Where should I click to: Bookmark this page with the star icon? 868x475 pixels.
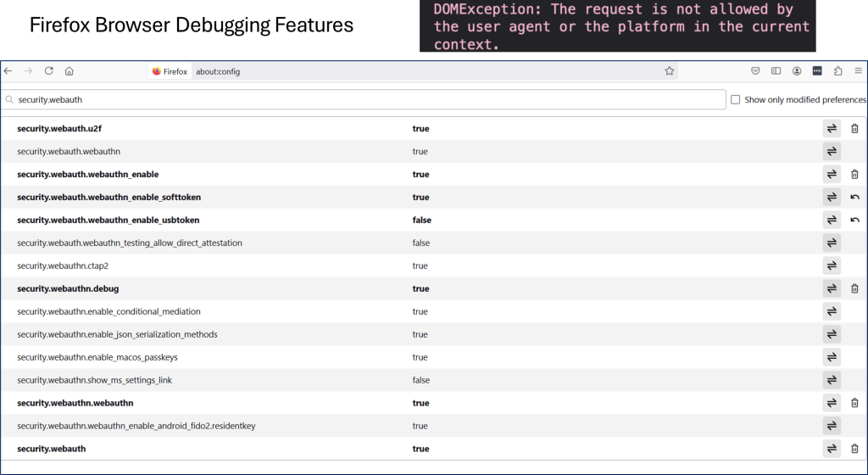point(669,71)
